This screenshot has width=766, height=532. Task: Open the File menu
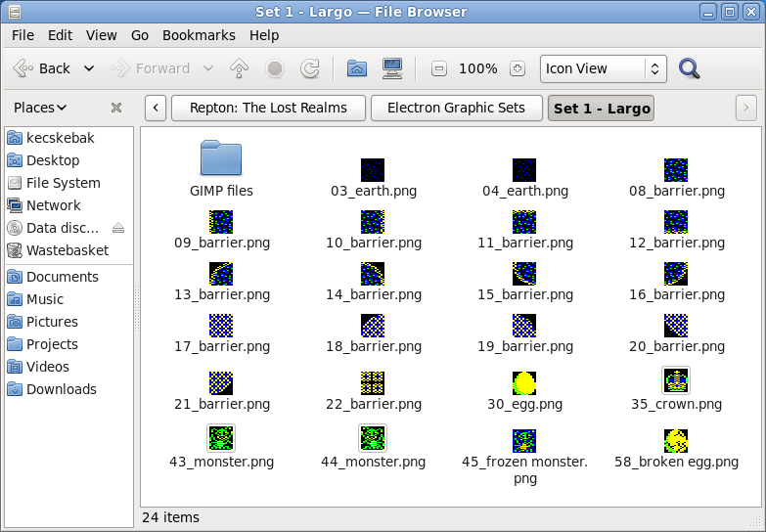[23, 35]
